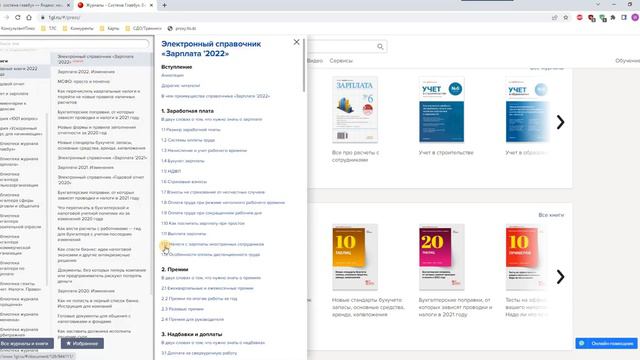
Task: Click the main site search field
Action: 347,47
